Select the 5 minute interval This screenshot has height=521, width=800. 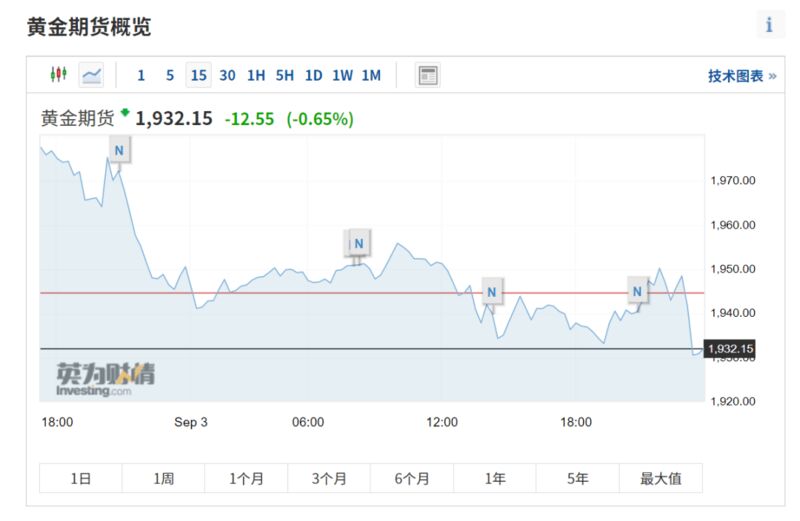point(170,76)
